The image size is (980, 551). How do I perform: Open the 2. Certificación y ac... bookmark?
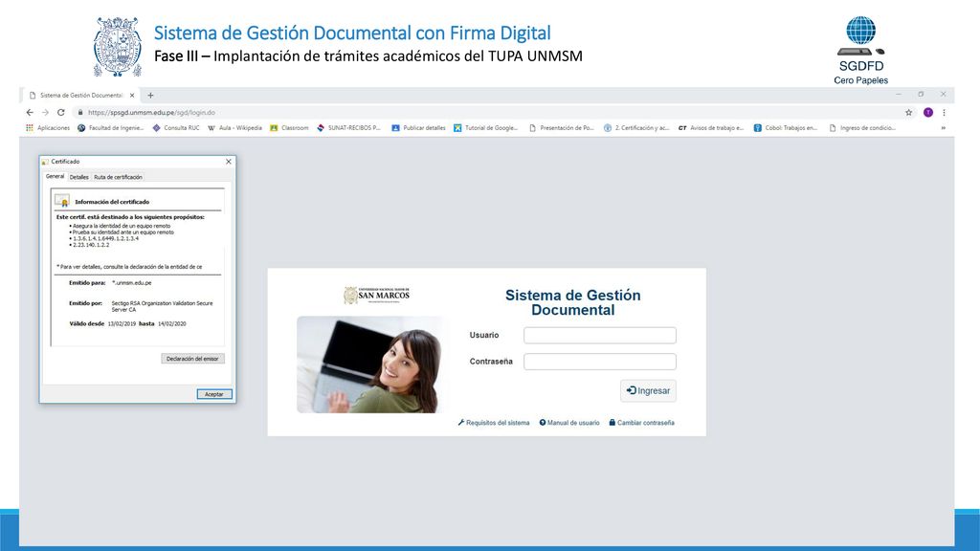pyautogui.click(x=636, y=128)
